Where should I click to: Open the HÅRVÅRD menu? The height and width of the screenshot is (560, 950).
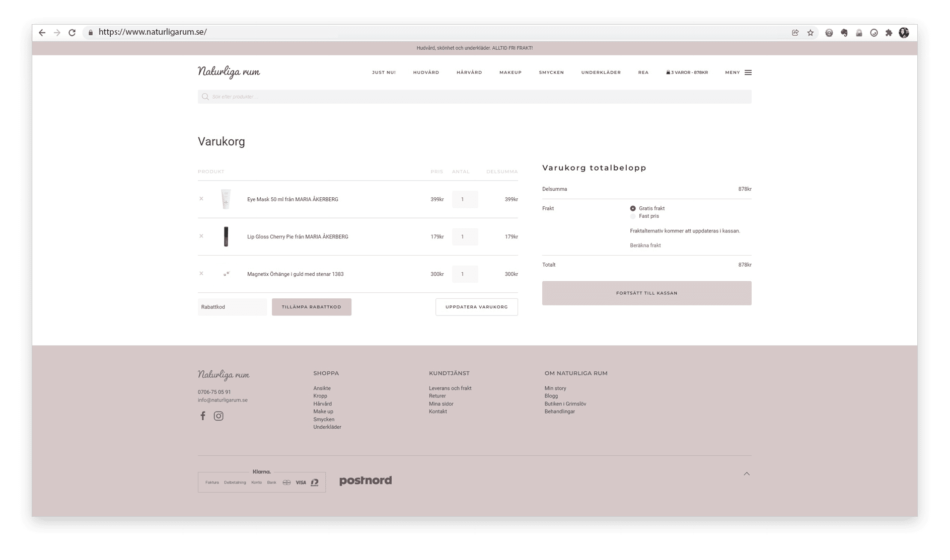tap(469, 72)
